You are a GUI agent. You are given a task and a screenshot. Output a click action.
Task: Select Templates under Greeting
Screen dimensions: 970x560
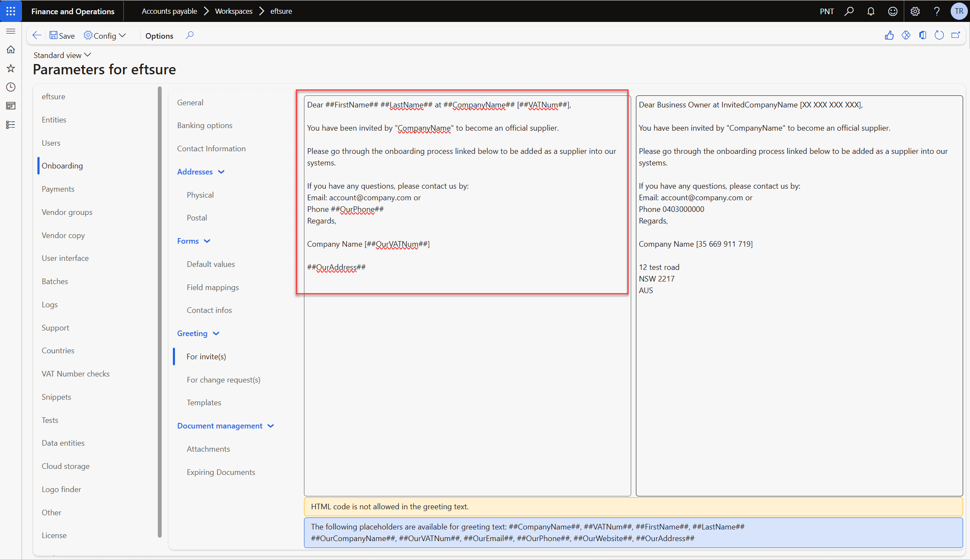(204, 403)
